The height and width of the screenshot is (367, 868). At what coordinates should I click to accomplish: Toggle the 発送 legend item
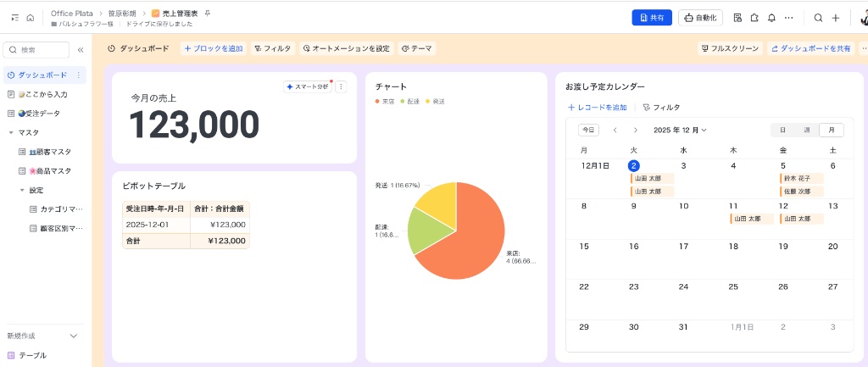(436, 102)
